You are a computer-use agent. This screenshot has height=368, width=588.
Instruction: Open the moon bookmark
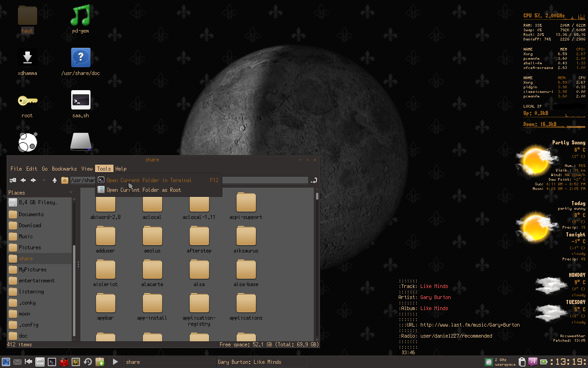click(x=40, y=314)
